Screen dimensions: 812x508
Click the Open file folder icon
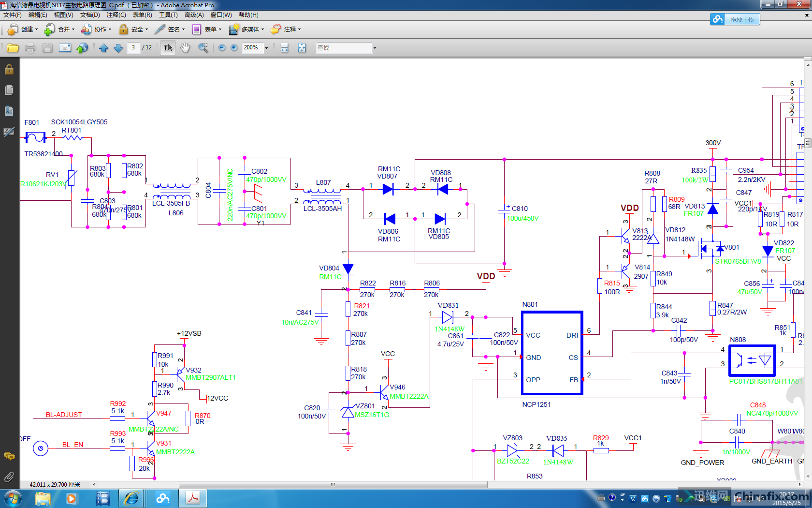coord(13,48)
